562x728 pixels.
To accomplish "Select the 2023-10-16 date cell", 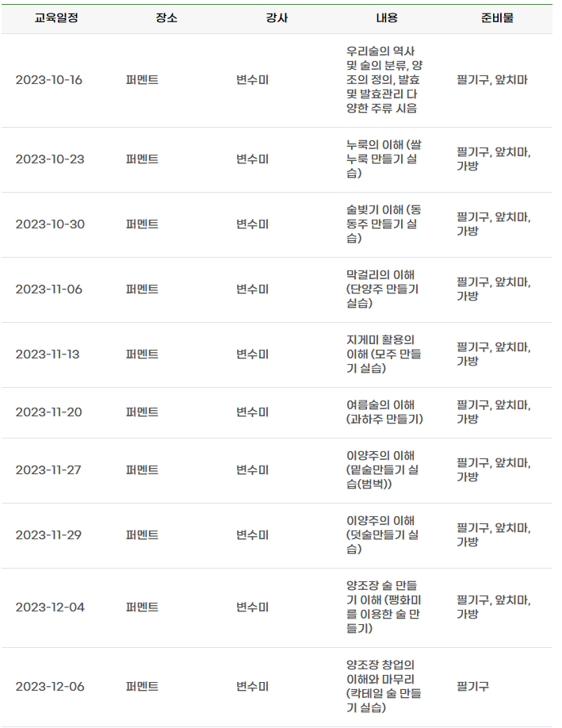I will pos(48,80).
